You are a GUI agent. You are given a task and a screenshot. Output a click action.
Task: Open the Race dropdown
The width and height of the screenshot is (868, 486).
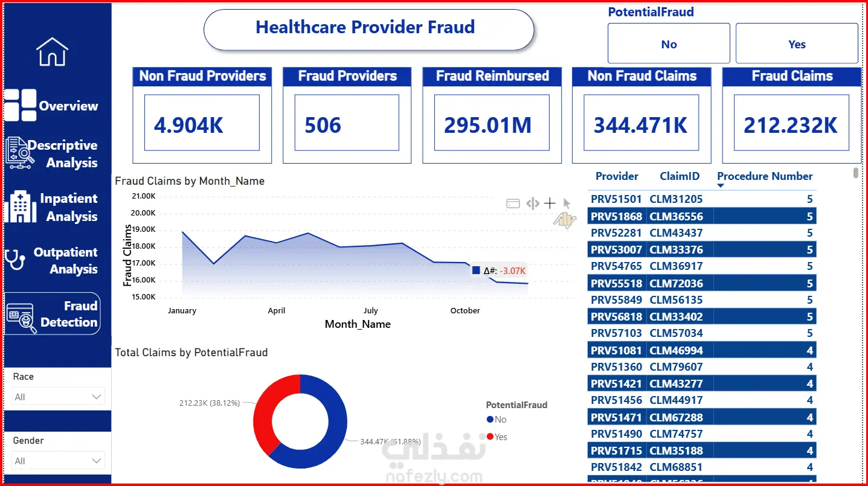point(59,397)
